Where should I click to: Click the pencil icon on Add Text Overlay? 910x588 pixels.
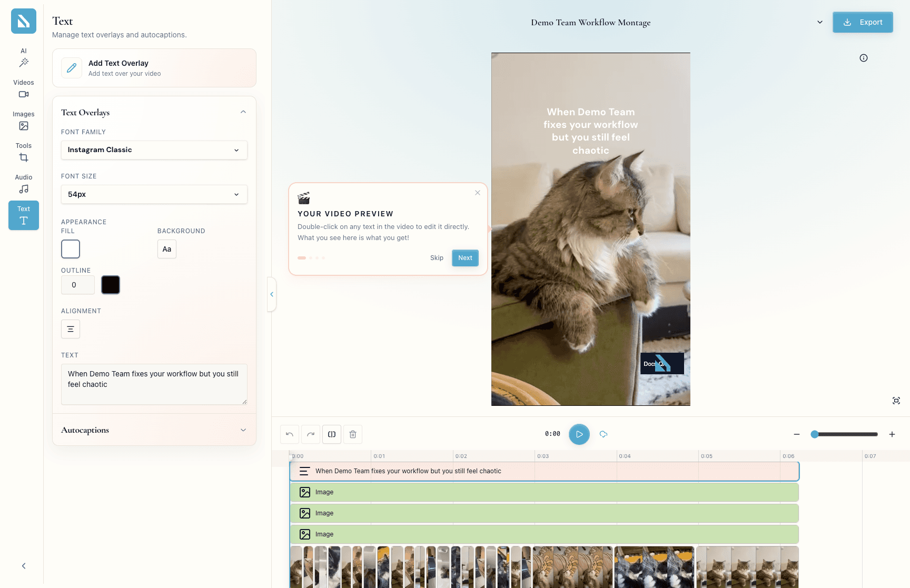[x=72, y=68]
